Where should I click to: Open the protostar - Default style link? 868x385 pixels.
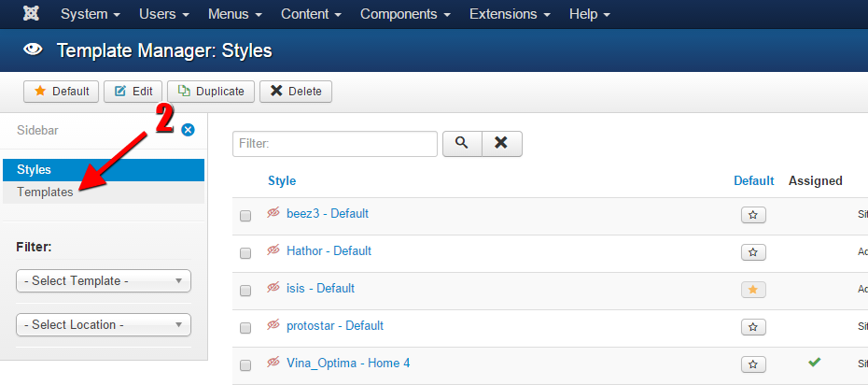[334, 326]
